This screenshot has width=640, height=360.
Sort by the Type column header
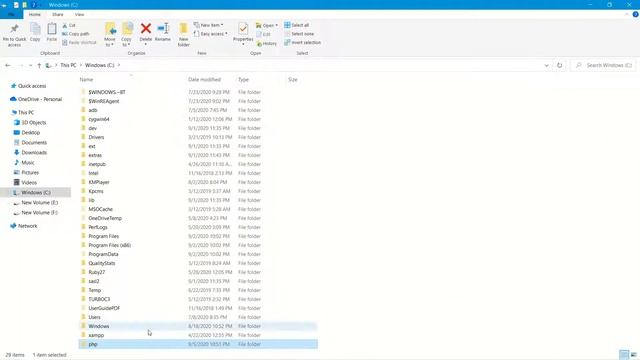coord(244,80)
